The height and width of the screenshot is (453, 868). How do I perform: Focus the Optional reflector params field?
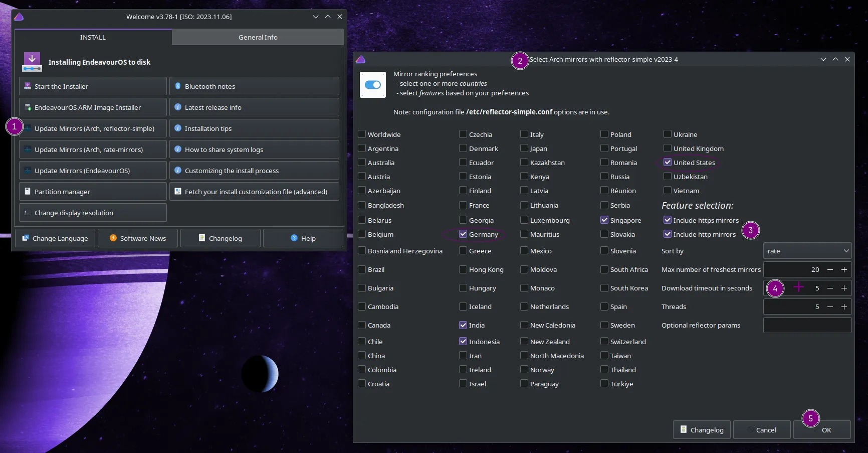(x=807, y=325)
